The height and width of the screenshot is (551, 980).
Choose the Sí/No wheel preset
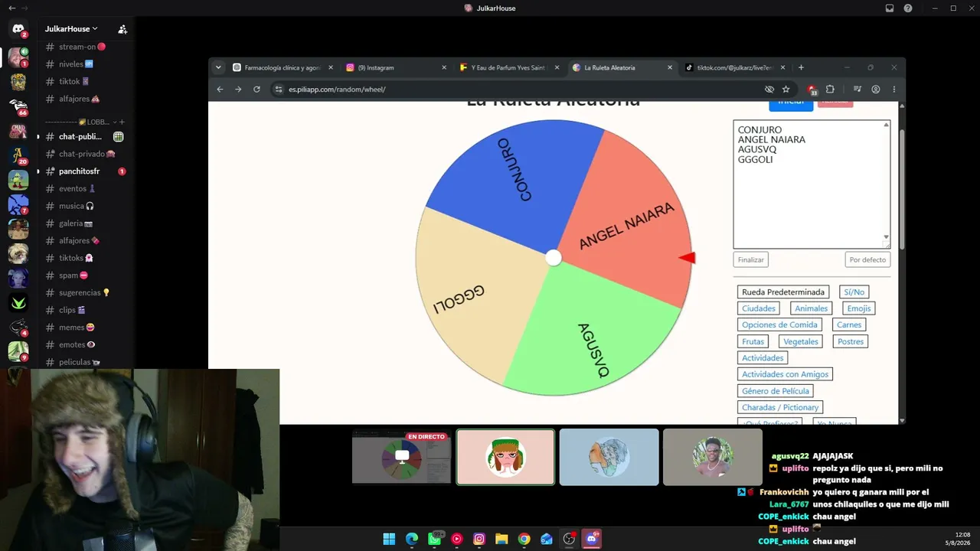(x=854, y=292)
